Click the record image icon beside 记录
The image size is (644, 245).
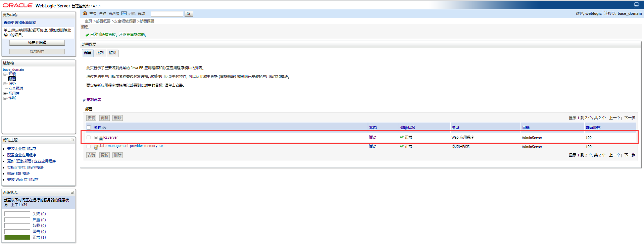point(124,13)
